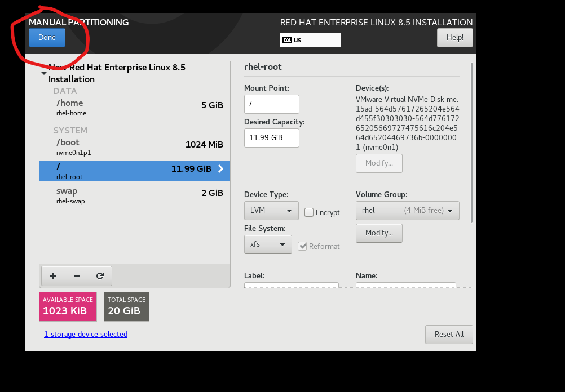This screenshot has width=565, height=392.
Task: Click the VMware Virtual NVMe Disk device text
Action: (407, 123)
